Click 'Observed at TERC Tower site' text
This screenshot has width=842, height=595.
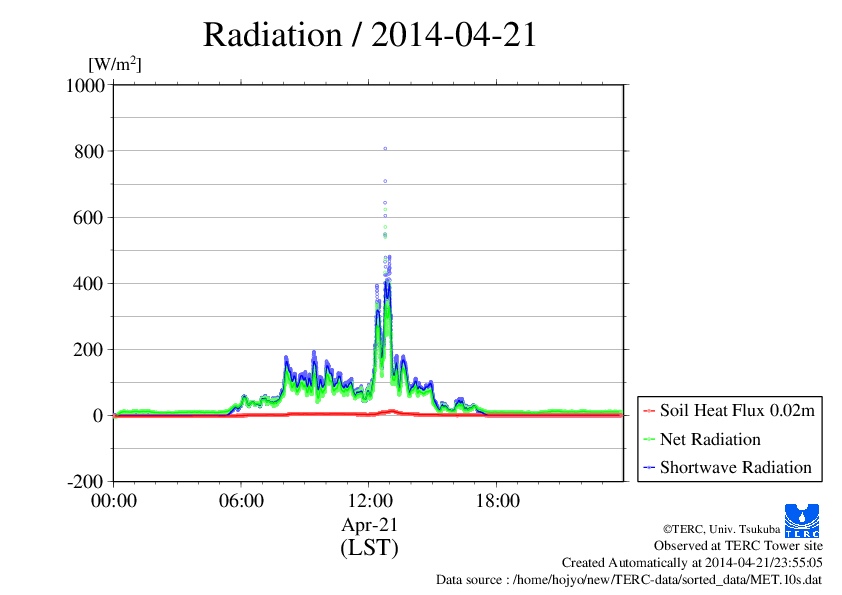pos(738,546)
